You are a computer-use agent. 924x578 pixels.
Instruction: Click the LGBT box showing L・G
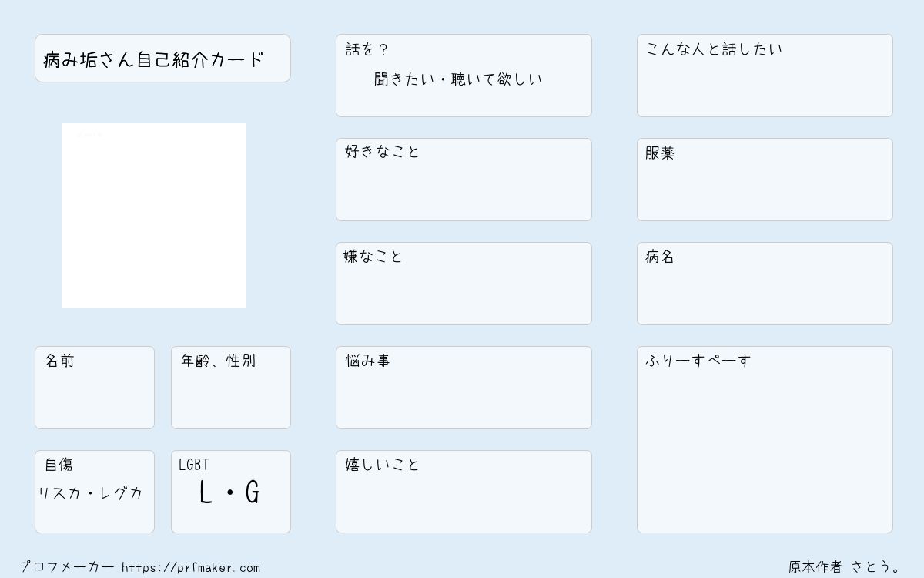(x=231, y=492)
